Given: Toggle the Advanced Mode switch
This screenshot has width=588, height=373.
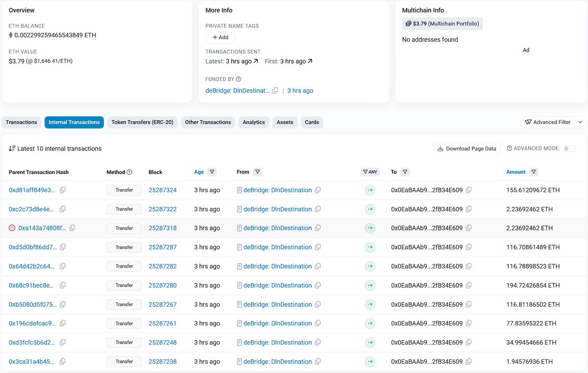Looking at the screenshot, I should click(569, 149).
